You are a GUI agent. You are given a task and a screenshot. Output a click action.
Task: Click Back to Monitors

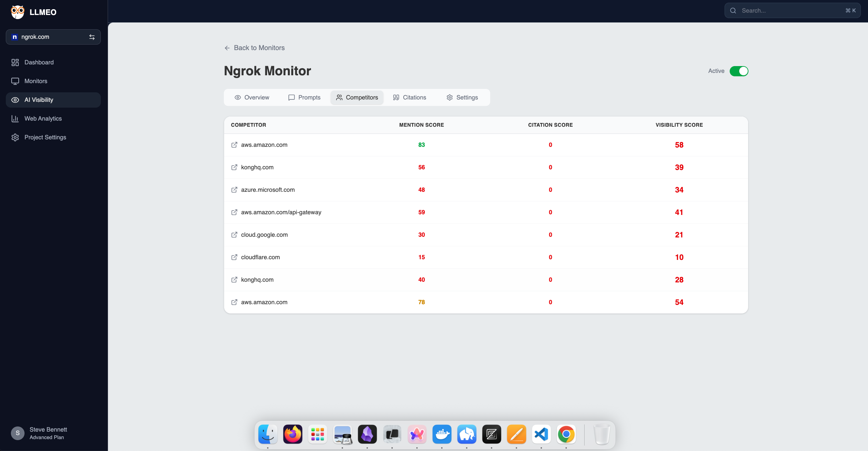coord(254,48)
